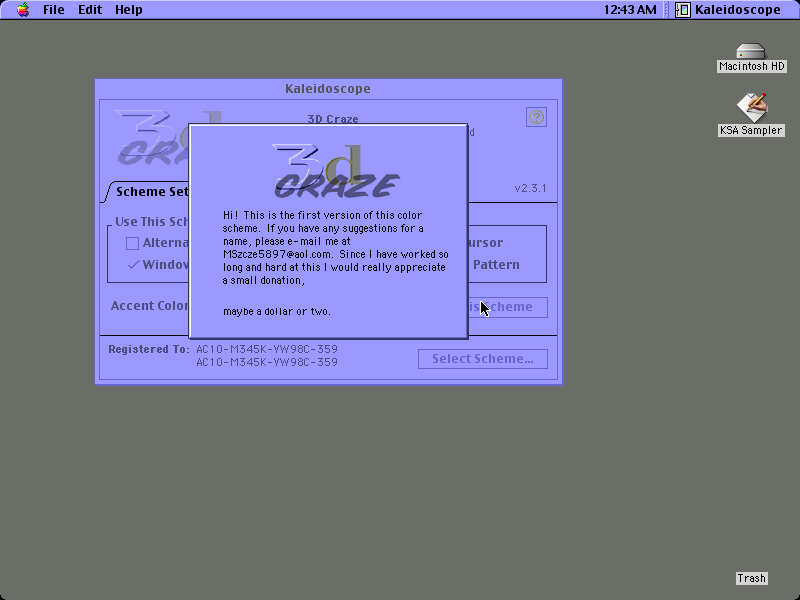Click the partly hidden This Scheme button
The width and height of the screenshot is (800, 600).
tap(508, 307)
